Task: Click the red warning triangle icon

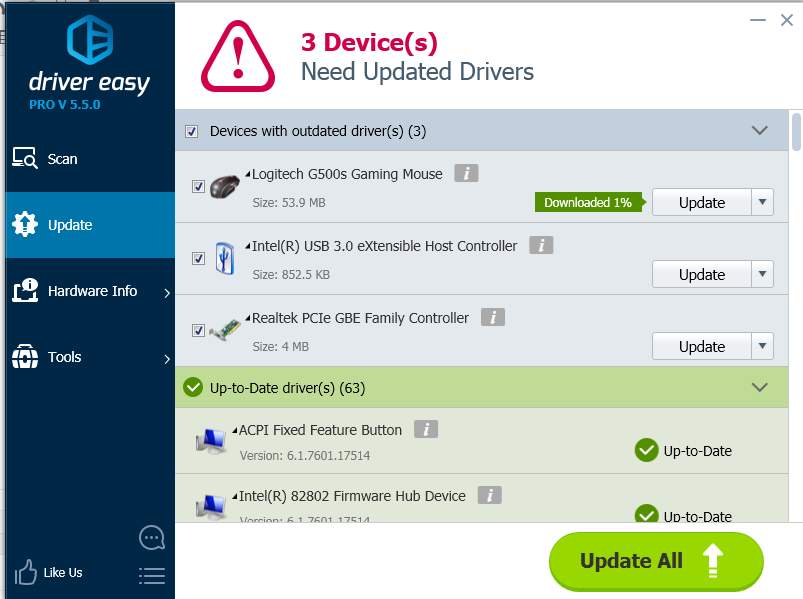Action: click(x=238, y=56)
